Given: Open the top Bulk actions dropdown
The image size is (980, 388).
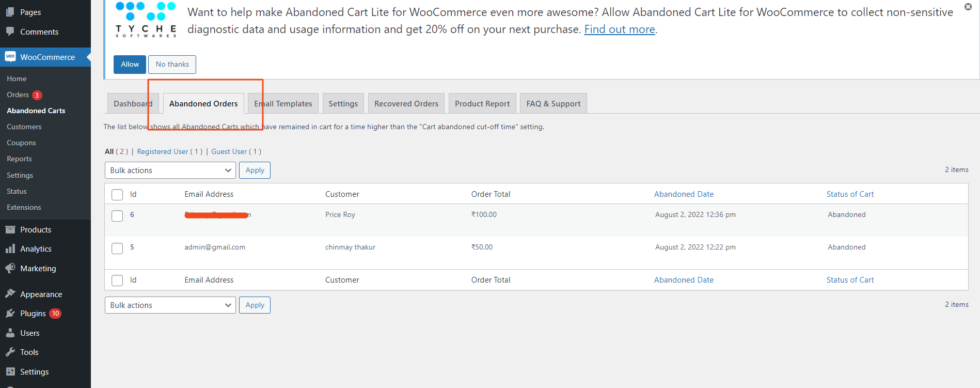Looking at the screenshot, I should pos(170,170).
